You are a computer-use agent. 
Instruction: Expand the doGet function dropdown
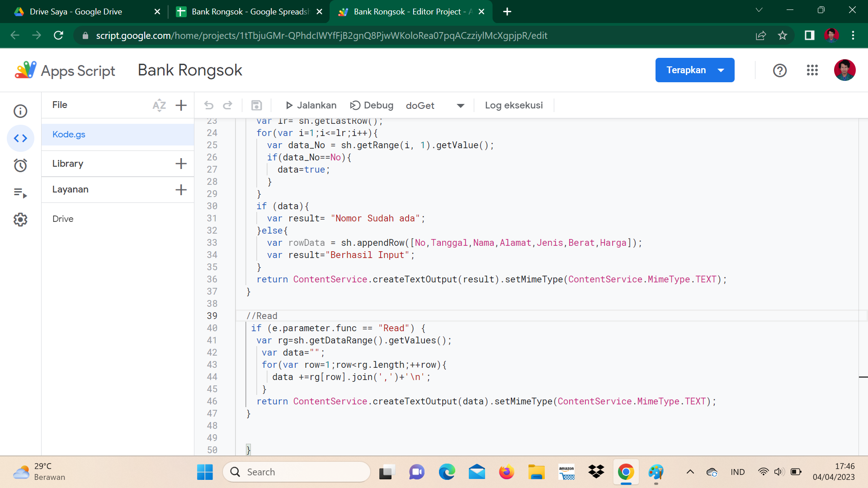click(x=460, y=106)
